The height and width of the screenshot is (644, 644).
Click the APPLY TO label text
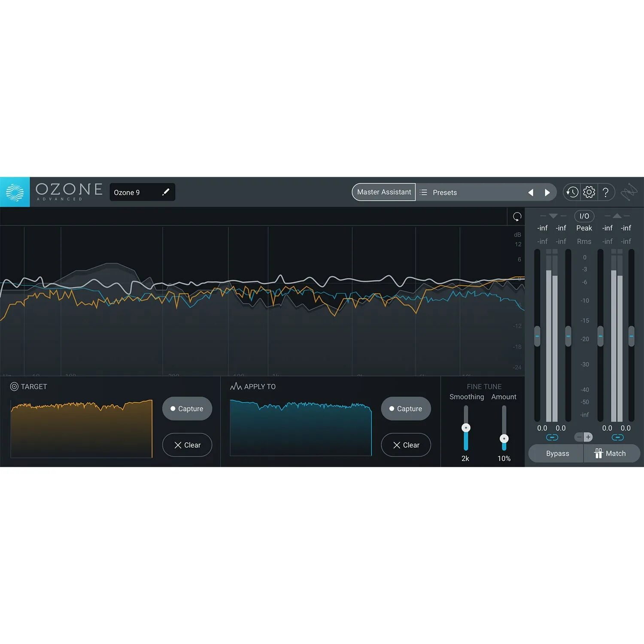pos(260,386)
